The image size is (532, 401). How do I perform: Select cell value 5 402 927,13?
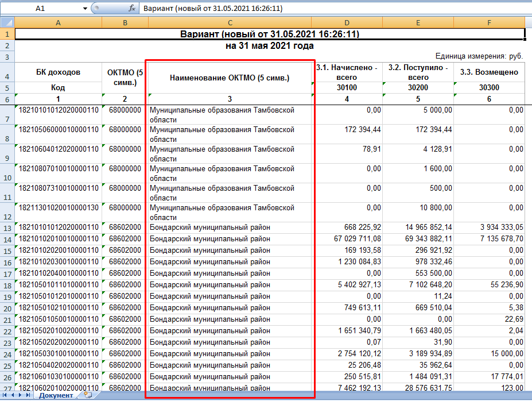pyautogui.click(x=347, y=285)
